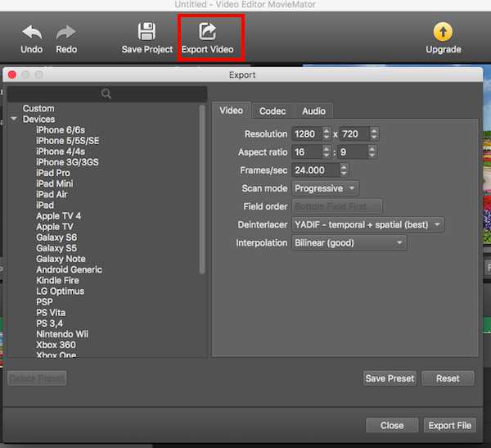Click the Export File button
The width and height of the screenshot is (491, 448).
449,425
